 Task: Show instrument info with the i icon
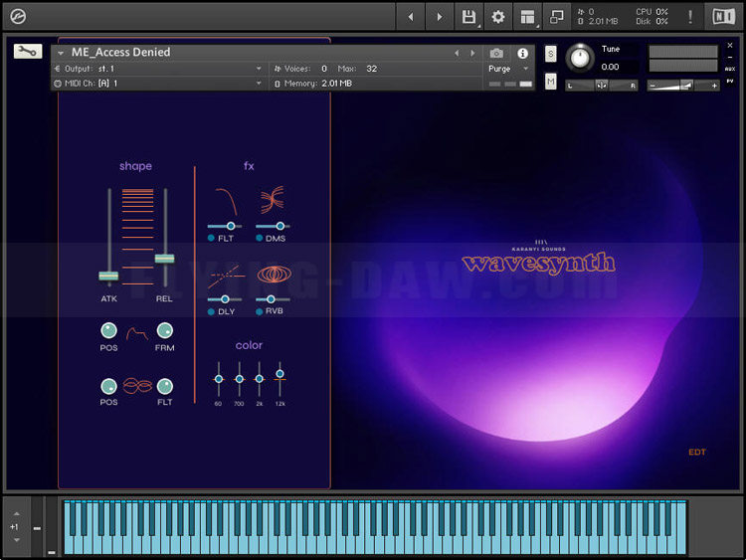tap(522, 54)
